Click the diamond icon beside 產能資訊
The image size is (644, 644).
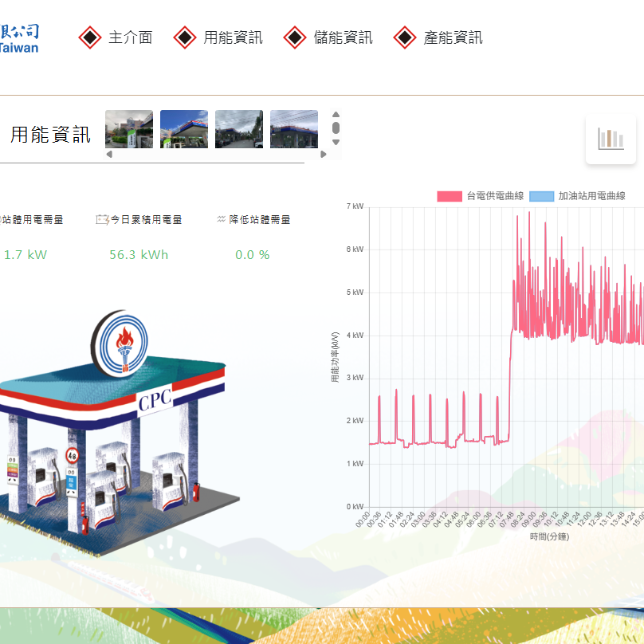point(406,37)
